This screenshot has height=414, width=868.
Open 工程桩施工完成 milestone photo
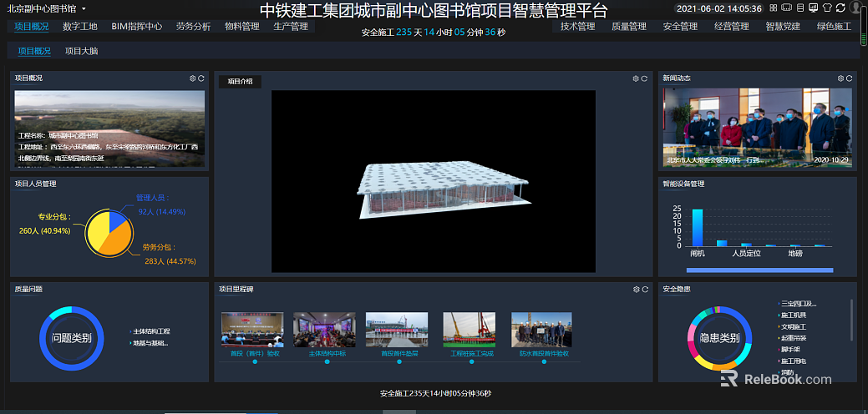470,330
